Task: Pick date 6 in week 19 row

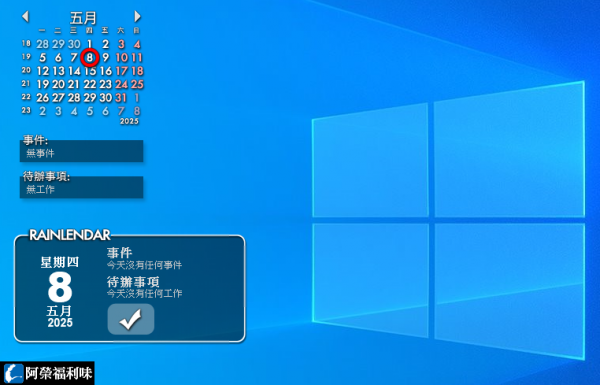Action: point(58,58)
